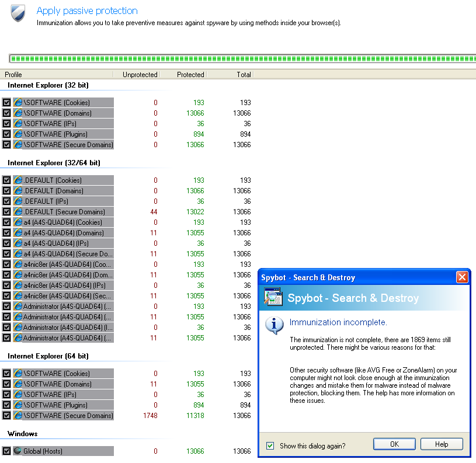The height and width of the screenshot is (463, 476).
Task: Click the globe icon on Global (Hosts) row
Action: point(18,451)
